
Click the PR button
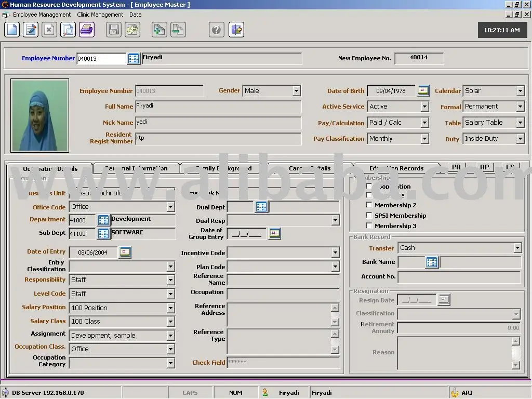[x=456, y=167]
